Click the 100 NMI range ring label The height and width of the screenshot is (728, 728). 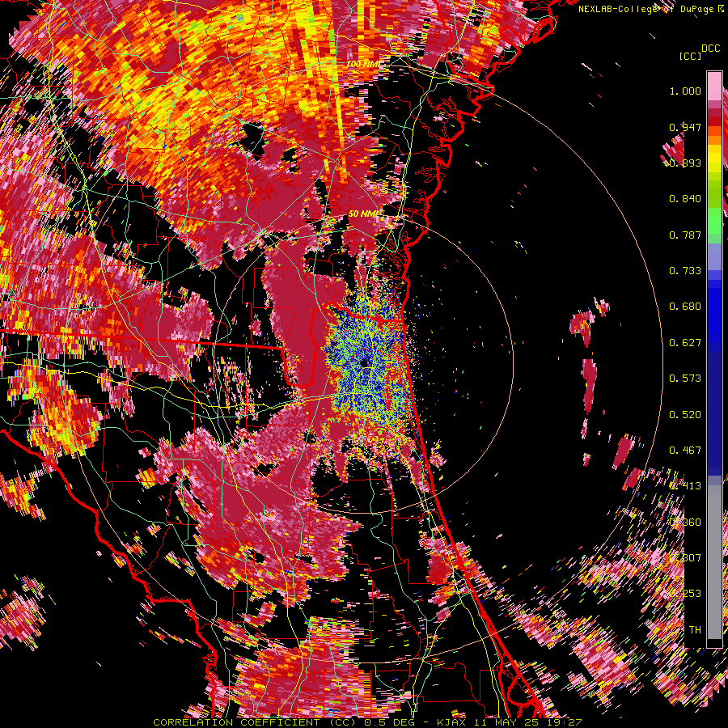(363, 64)
